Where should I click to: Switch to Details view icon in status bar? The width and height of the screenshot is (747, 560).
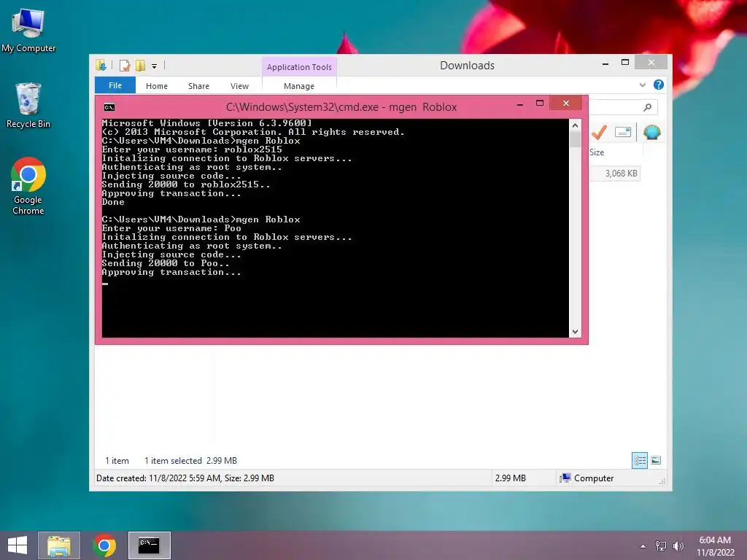click(639, 461)
